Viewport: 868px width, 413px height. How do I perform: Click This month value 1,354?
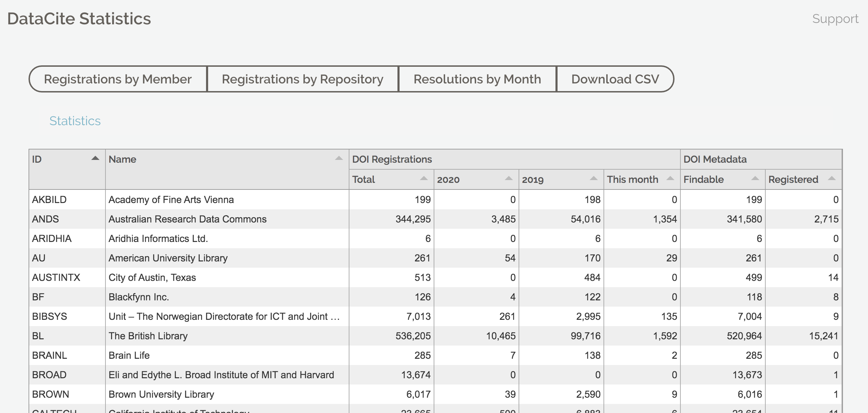click(x=665, y=219)
